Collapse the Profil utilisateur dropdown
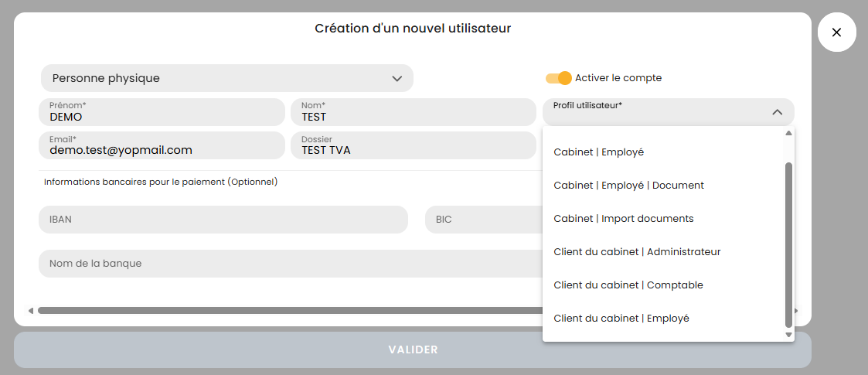Viewport: 868px width, 375px height. click(777, 112)
